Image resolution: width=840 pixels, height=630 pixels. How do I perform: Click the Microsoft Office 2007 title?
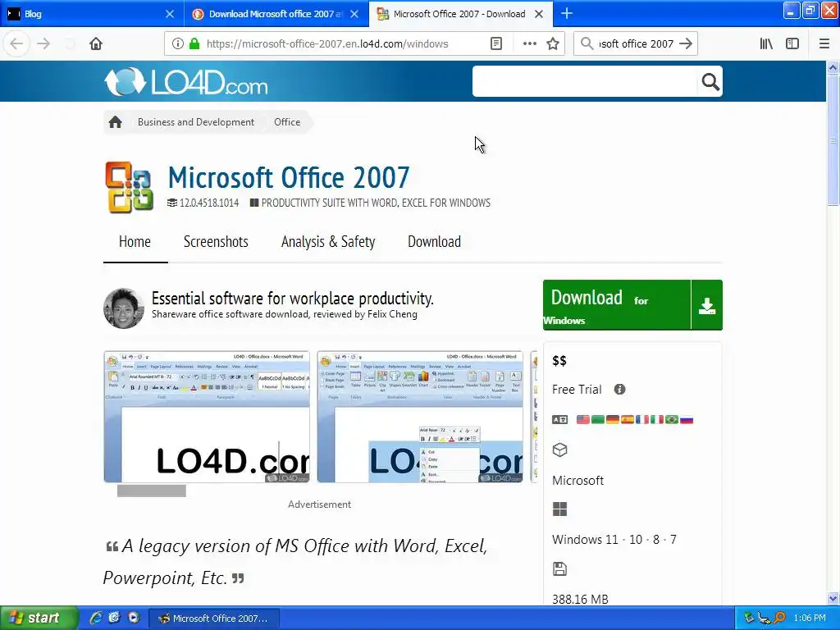[289, 177]
